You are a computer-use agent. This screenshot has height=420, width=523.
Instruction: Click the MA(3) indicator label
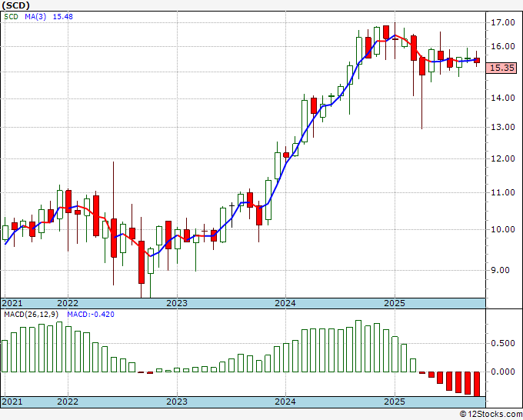35,17
